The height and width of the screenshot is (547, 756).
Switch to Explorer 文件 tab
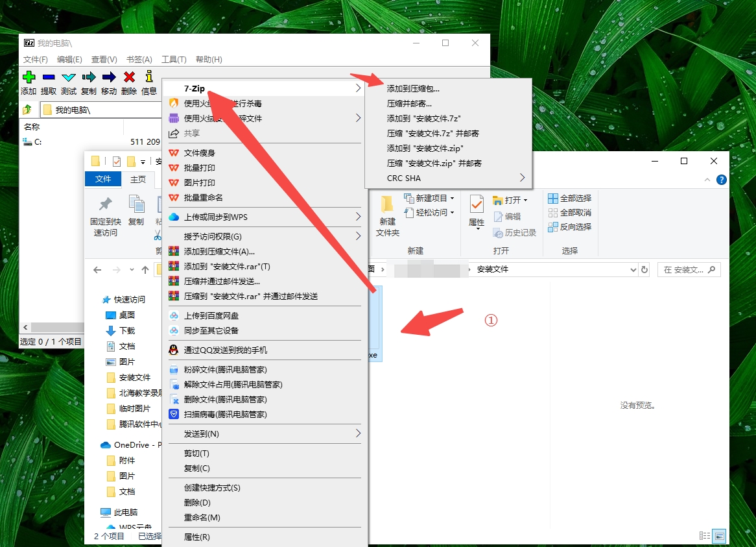click(x=103, y=179)
